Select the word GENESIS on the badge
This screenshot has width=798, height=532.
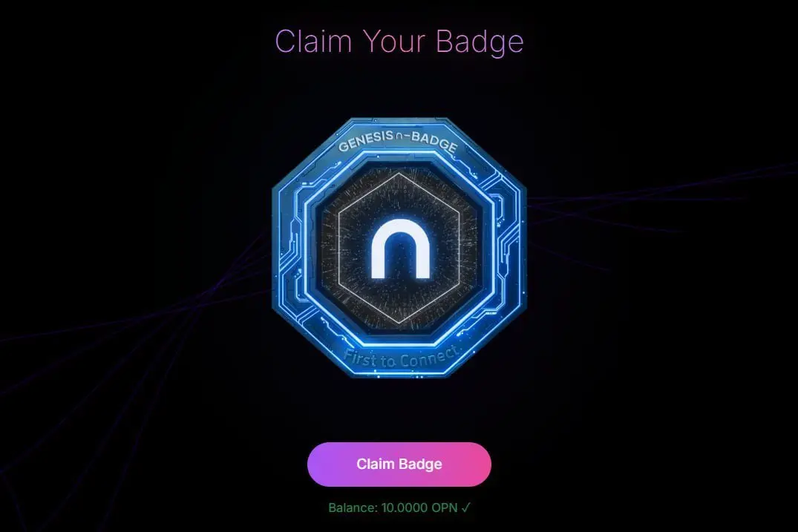point(365,141)
